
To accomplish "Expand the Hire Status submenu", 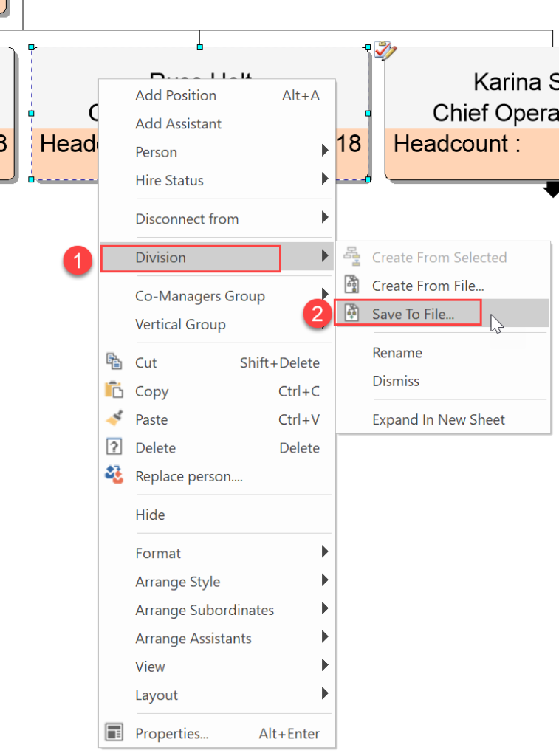I will tap(325, 179).
